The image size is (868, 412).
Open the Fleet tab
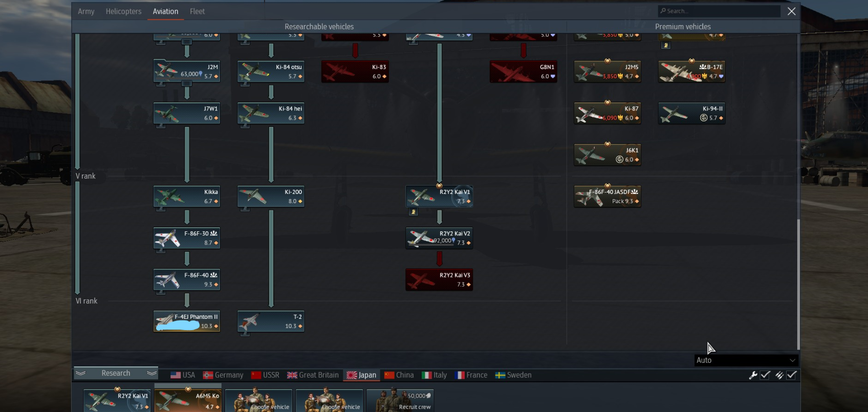pos(197,11)
